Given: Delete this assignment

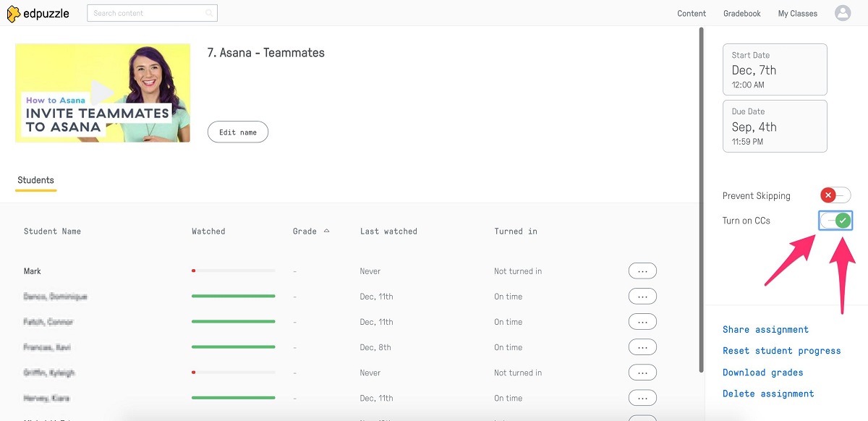Looking at the screenshot, I should (768, 393).
